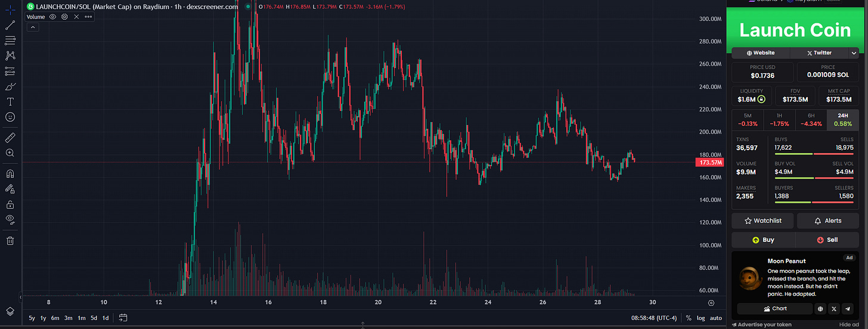Viewport: 868px width, 329px height.
Task: Toggle hide all drawings eye icon
Action: click(10, 219)
